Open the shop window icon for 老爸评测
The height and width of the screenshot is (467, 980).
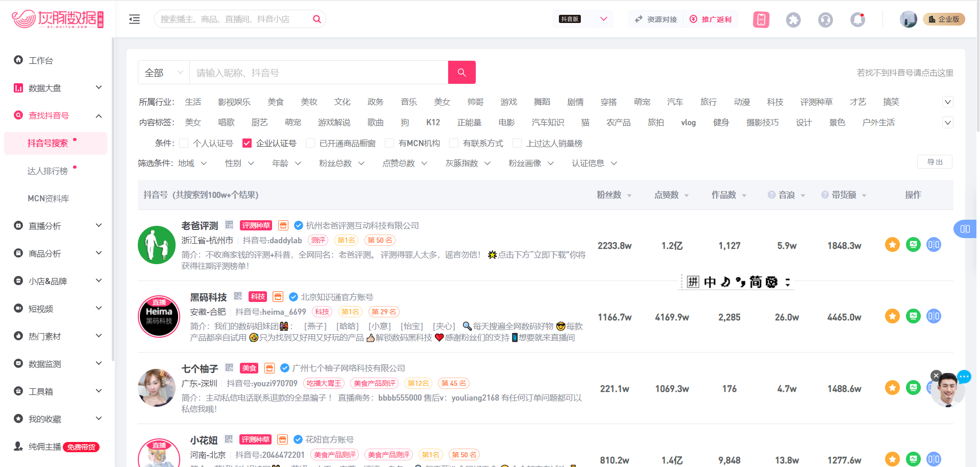284,225
